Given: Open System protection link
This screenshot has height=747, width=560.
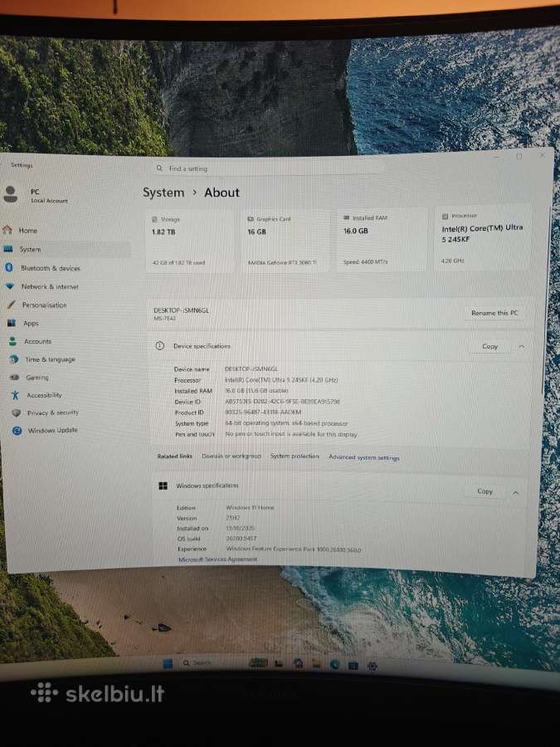Looking at the screenshot, I should pos(295,456).
